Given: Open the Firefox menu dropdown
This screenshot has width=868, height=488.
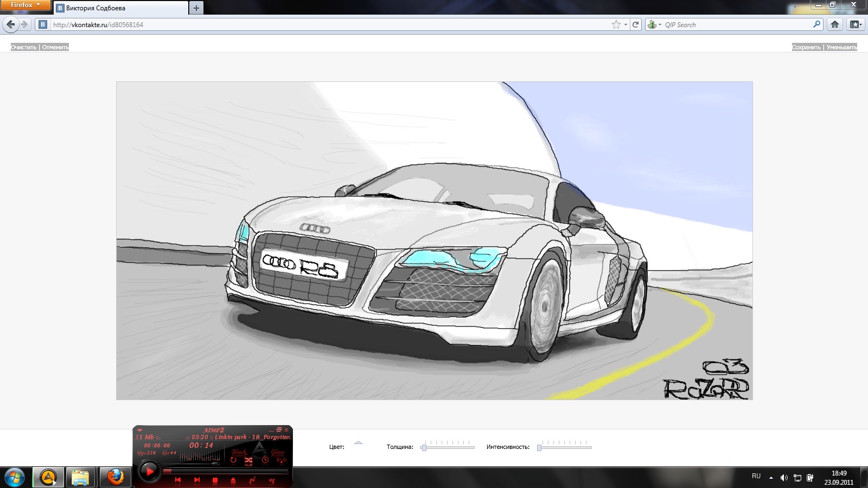Looking at the screenshot, I should pos(25,5).
